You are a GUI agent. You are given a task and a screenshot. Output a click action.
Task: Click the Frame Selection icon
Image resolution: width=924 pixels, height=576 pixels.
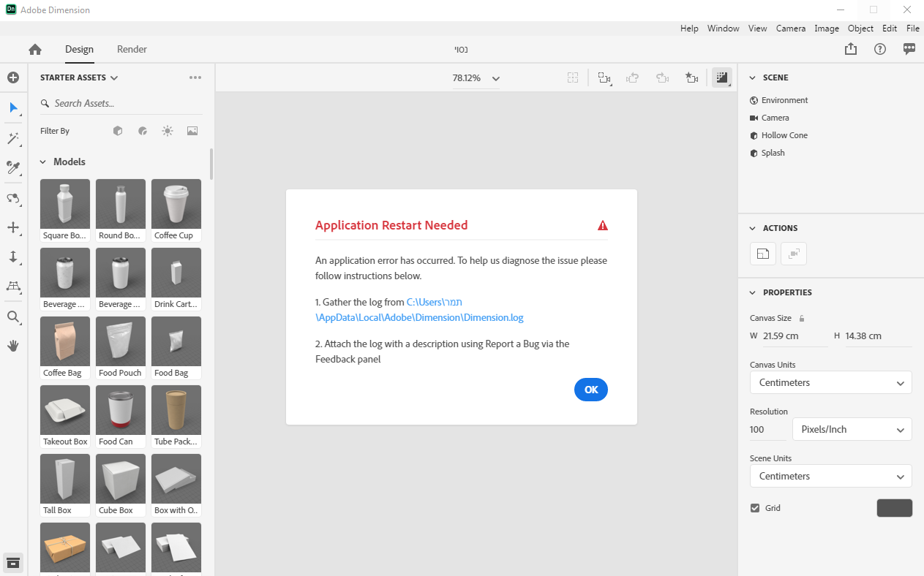tap(604, 77)
